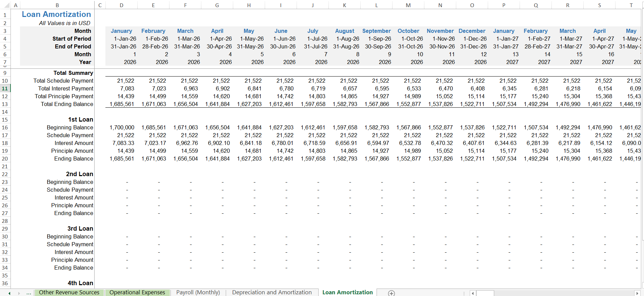Click the Loan Amortization title cell
Viewport: 644px width, 296px height.
pos(57,14)
